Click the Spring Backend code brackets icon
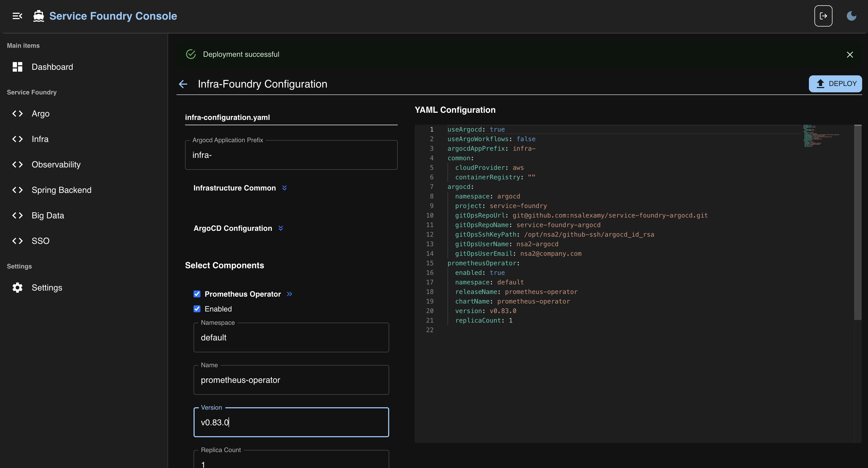This screenshot has height=468, width=868. click(17, 190)
